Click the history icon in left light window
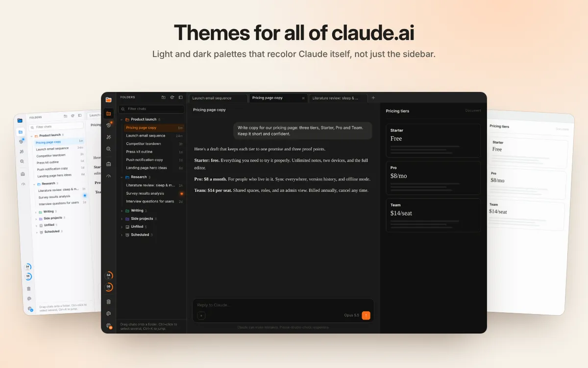The width and height of the screenshot is (588, 368). [21, 141]
